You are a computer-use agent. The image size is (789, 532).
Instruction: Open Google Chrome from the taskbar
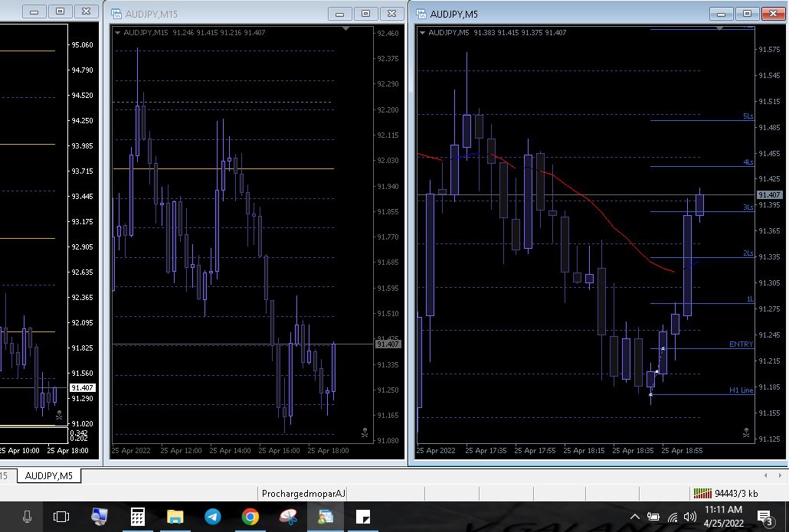pos(250,517)
